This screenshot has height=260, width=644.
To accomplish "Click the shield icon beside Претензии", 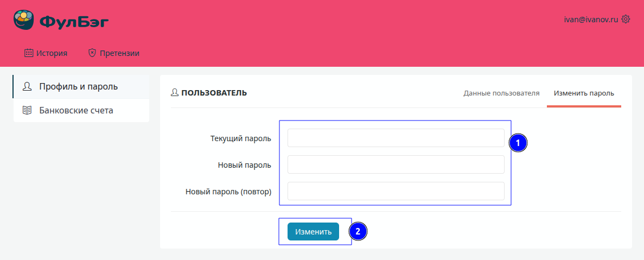I will pyautogui.click(x=92, y=53).
